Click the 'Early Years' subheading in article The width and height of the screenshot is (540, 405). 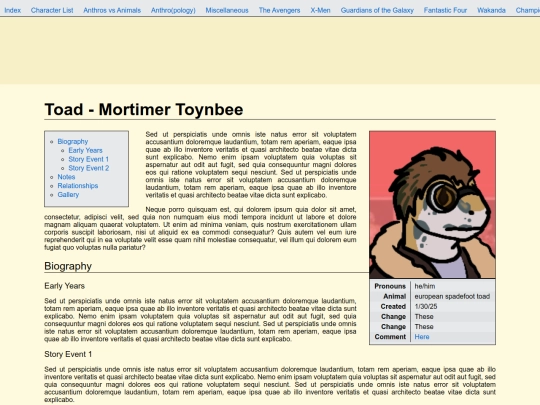click(x=64, y=286)
